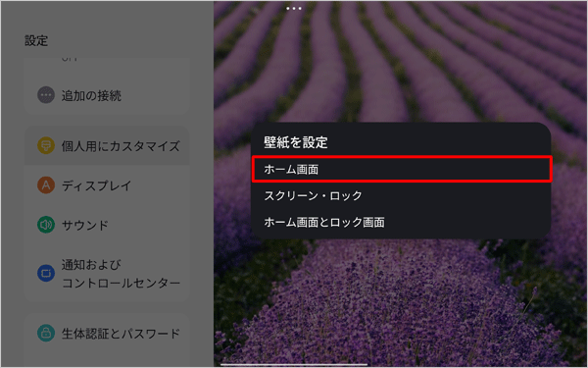588x368 pixels.
Task: Select ホーム画面とロック画面 option
Action: pyautogui.click(x=402, y=223)
